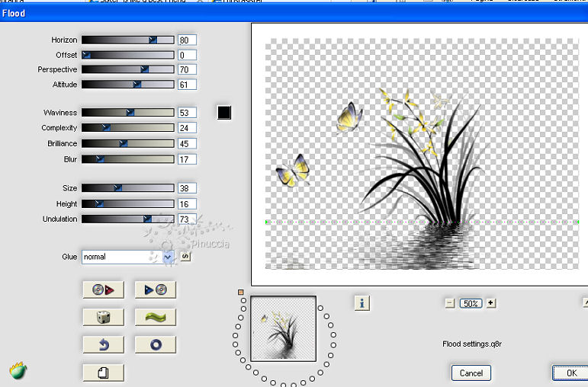The height and width of the screenshot is (387, 588).
Task: Click the Height value field showing 16
Action: pyautogui.click(x=187, y=204)
